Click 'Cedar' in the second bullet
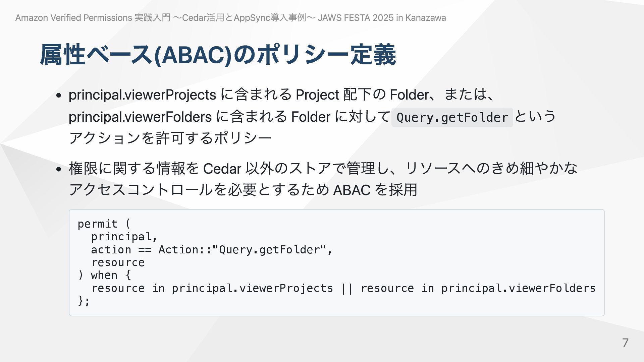This screenshot has height=362, width=644. coord(222,169)
